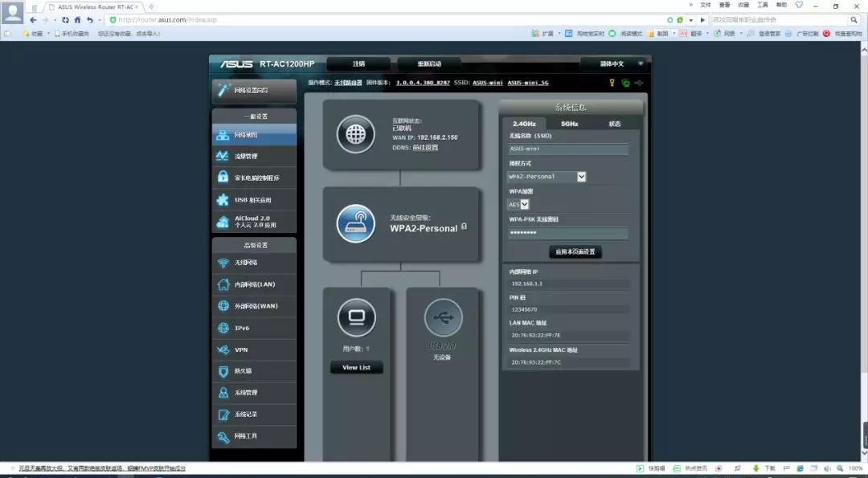Click the clients computer monitor icon
Viewport: 868px width, 478px height.
[357, 317]
